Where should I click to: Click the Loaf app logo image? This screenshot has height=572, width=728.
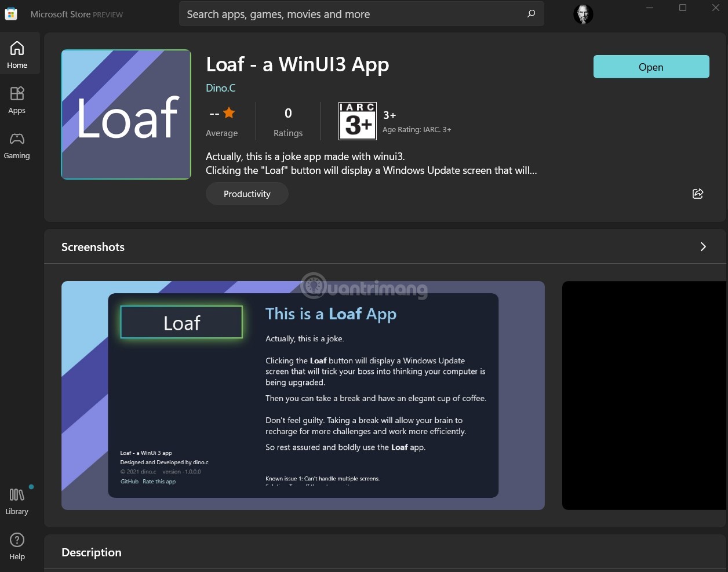[x=126, y=114]
